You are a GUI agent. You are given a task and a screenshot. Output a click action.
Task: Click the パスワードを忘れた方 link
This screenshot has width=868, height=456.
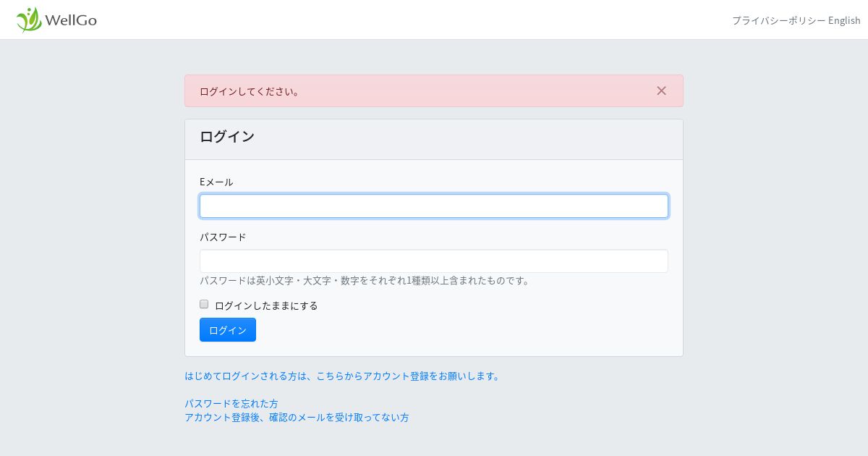[x=231, y=404]
